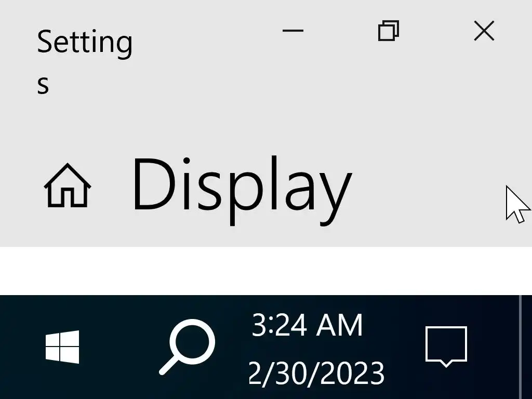Click the 3:24 AM taskbar clock

308,325
